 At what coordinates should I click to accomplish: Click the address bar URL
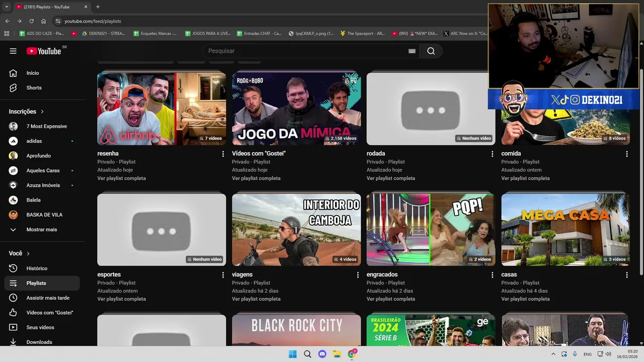pos(93,21)
